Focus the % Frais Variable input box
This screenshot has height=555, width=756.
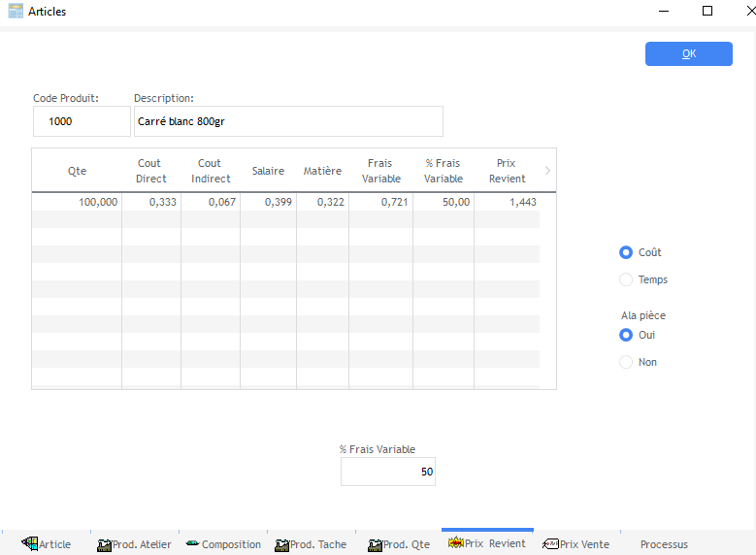[x=387, y=472]
